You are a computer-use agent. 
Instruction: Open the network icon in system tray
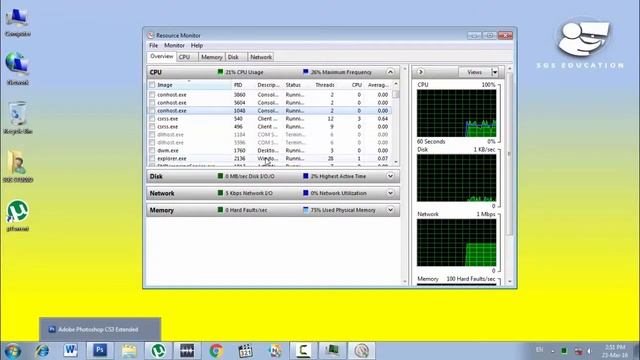(x=578, y=351)
